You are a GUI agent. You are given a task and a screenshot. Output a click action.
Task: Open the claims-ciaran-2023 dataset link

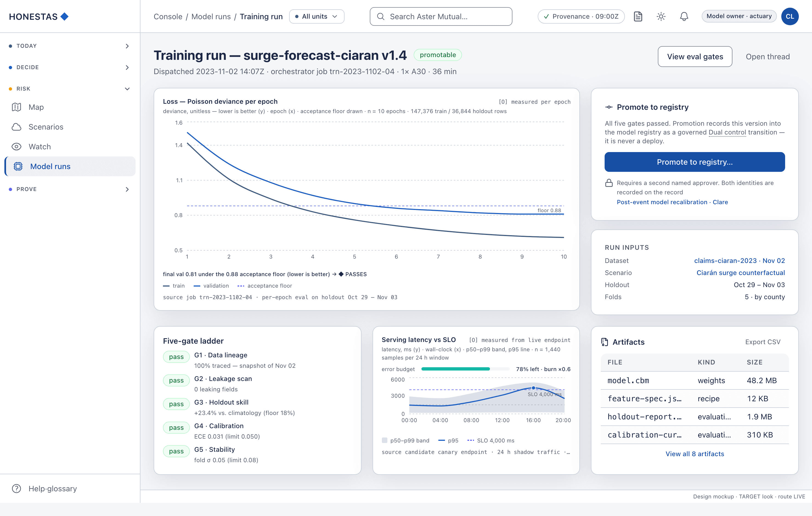pos(739,260)
